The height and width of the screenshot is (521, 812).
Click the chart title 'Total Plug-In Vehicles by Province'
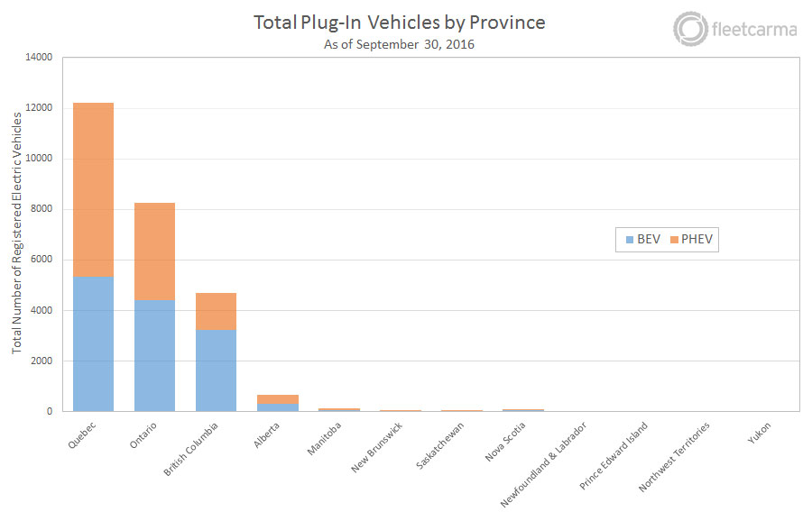pos(399,22)
